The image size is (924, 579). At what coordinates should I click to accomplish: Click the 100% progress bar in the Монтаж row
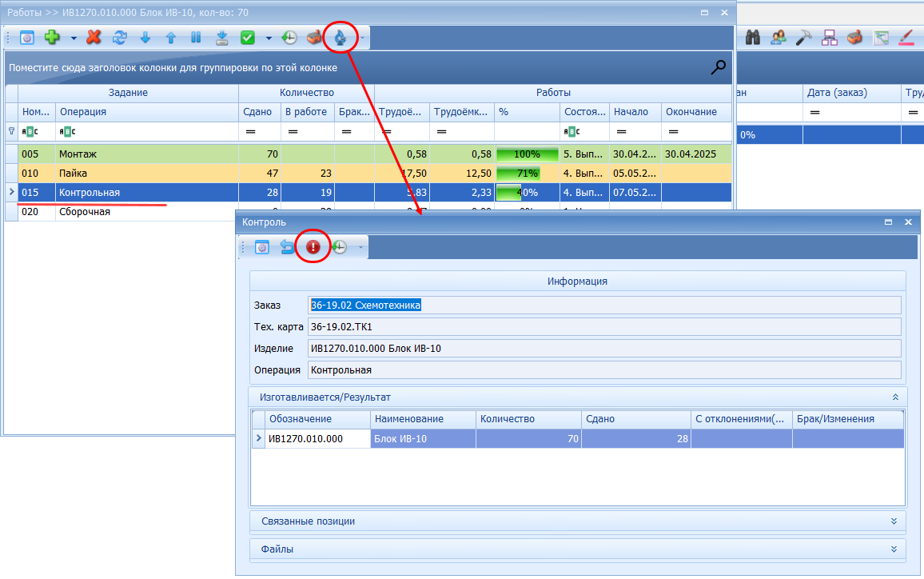point(527,154)
